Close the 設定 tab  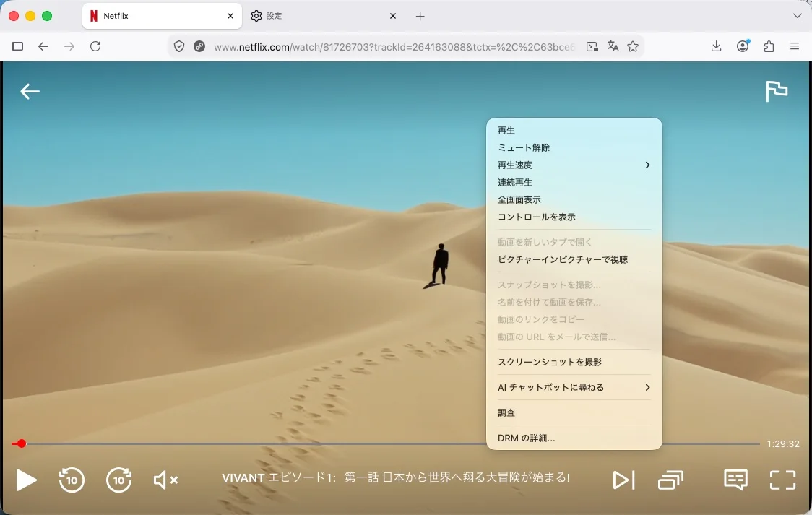392,16
